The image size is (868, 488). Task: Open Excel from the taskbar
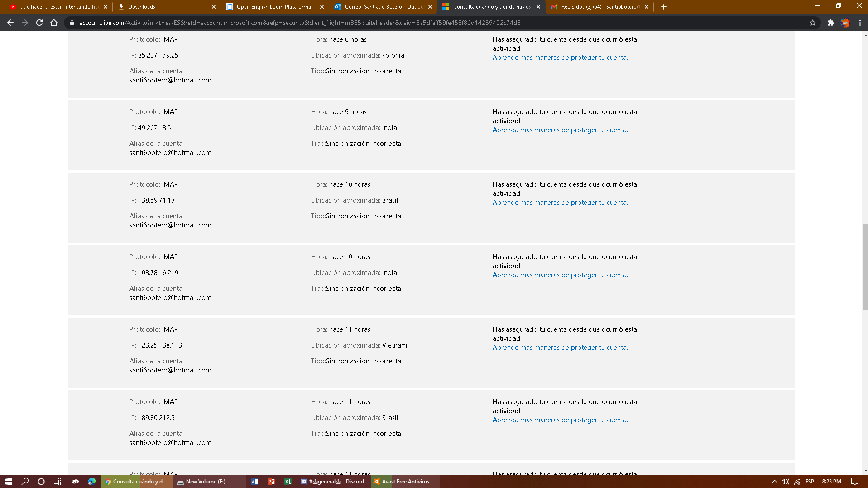(x=288, y=482)
